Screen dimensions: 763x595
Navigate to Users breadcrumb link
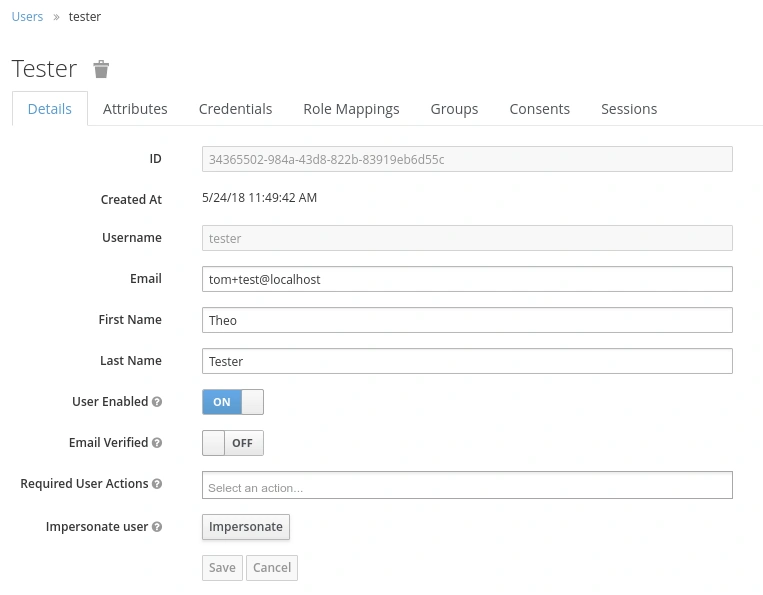click(27, 17)
